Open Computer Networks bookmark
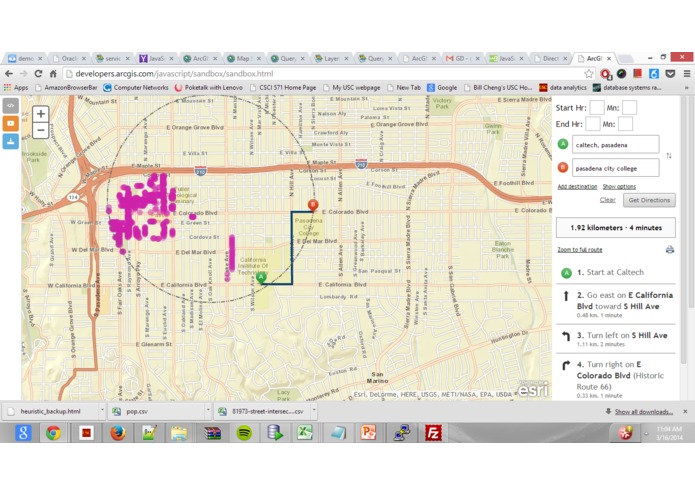Screen dimensions: 695x494 pos(136,88)
